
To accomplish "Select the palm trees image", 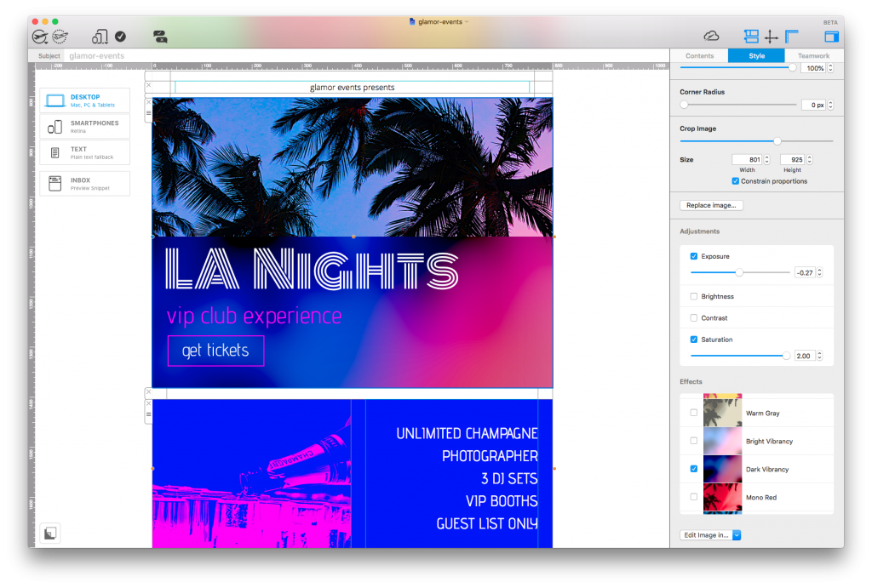I will coord(352,168).
